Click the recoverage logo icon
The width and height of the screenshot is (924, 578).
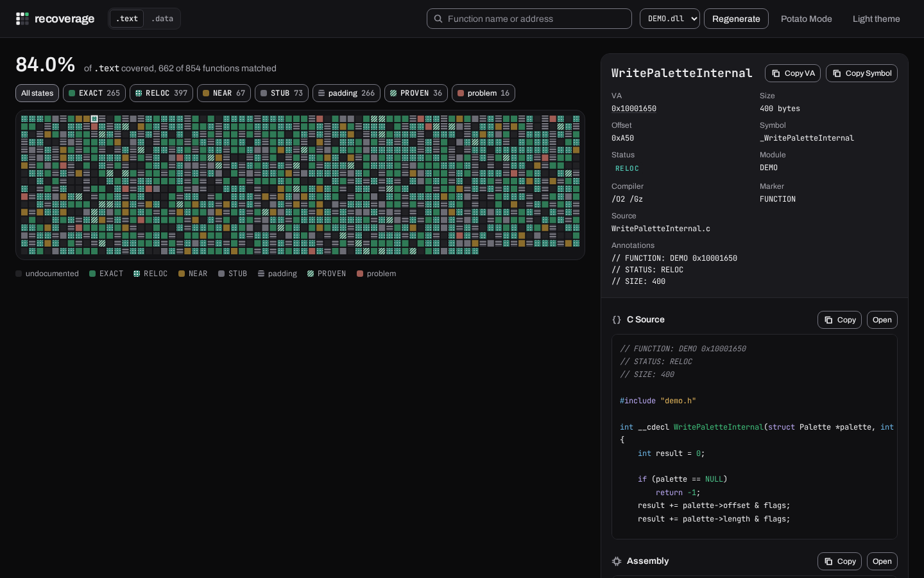coord(22,19)
